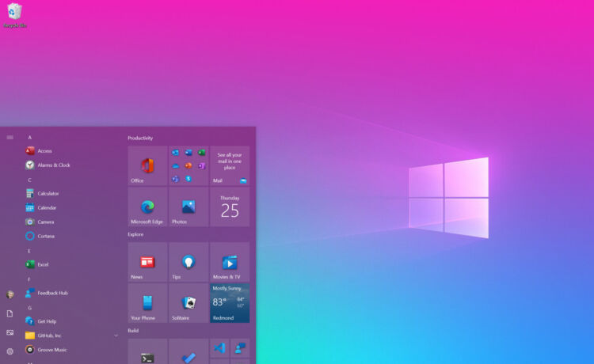594x364 pixels.
Task: Start the Solitaire tile
Action: (188, 303)
